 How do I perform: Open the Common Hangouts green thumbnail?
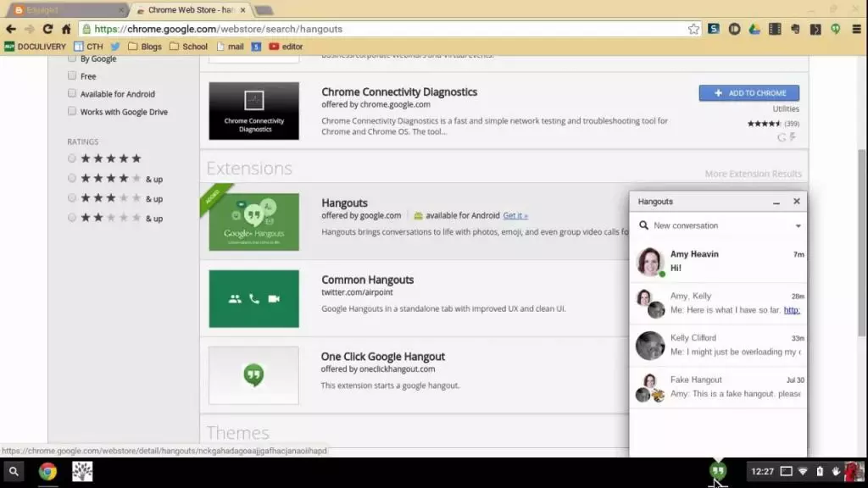(x=254, y=299)
